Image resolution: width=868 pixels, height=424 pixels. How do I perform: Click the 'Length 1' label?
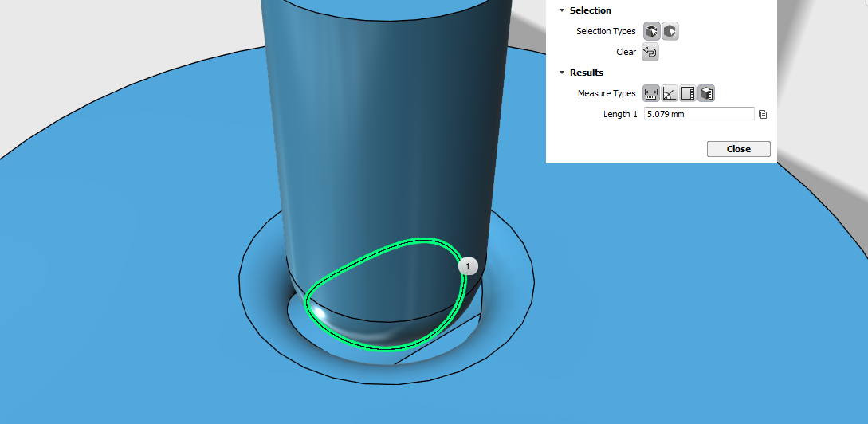620,114
